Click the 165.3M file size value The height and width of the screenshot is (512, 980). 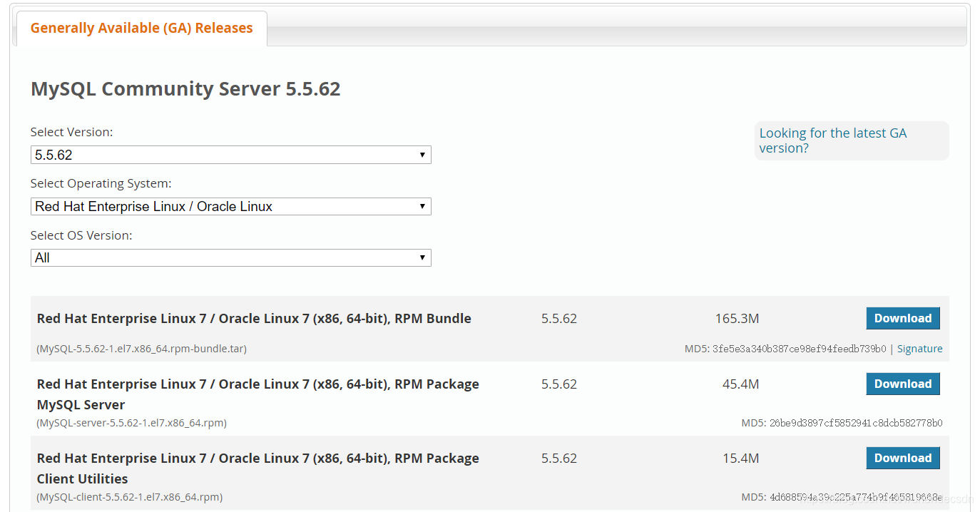tap(737, 319)
